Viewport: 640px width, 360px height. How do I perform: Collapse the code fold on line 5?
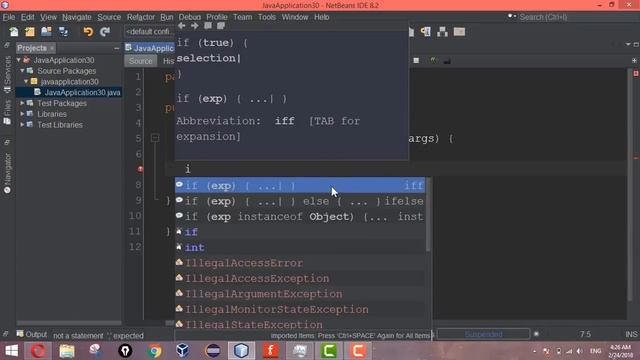coord(155,138)
